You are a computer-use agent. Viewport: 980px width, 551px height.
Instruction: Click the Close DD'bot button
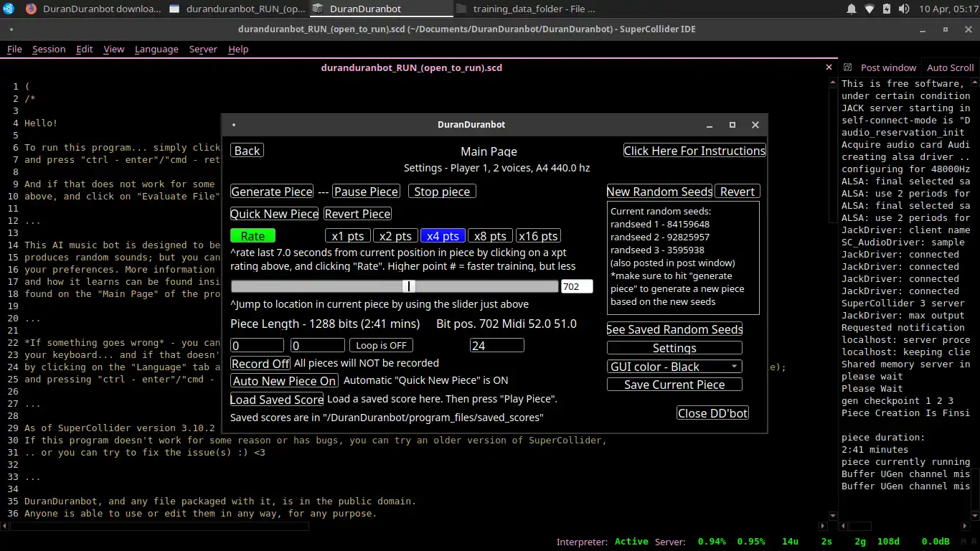pos(712,413)
